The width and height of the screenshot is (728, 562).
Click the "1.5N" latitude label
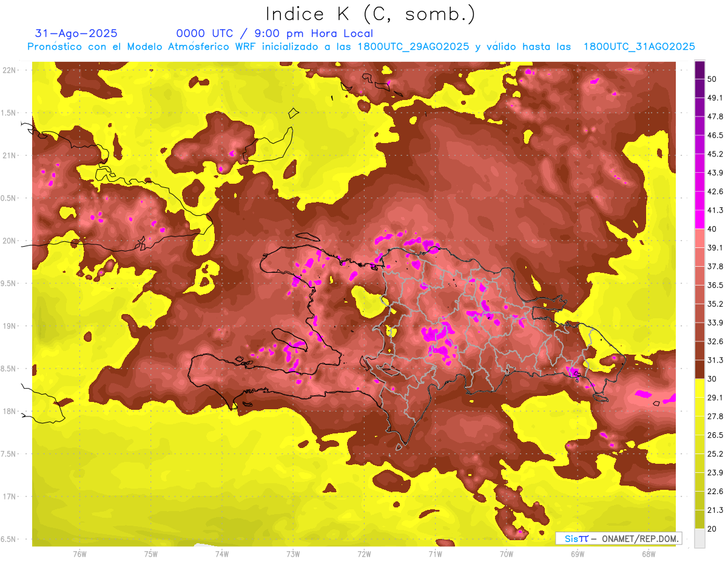pos(9,113)
